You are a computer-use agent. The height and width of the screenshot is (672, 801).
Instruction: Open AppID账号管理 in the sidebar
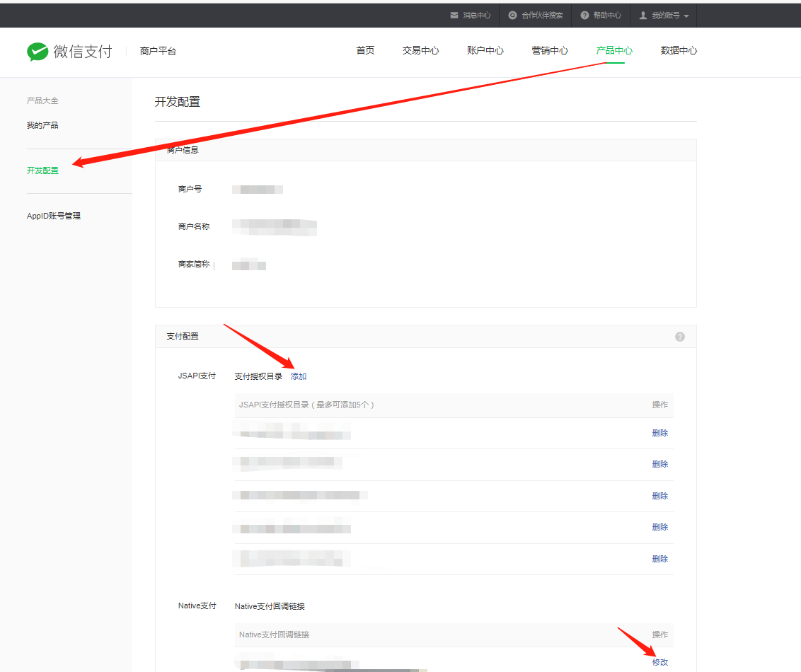54,216
